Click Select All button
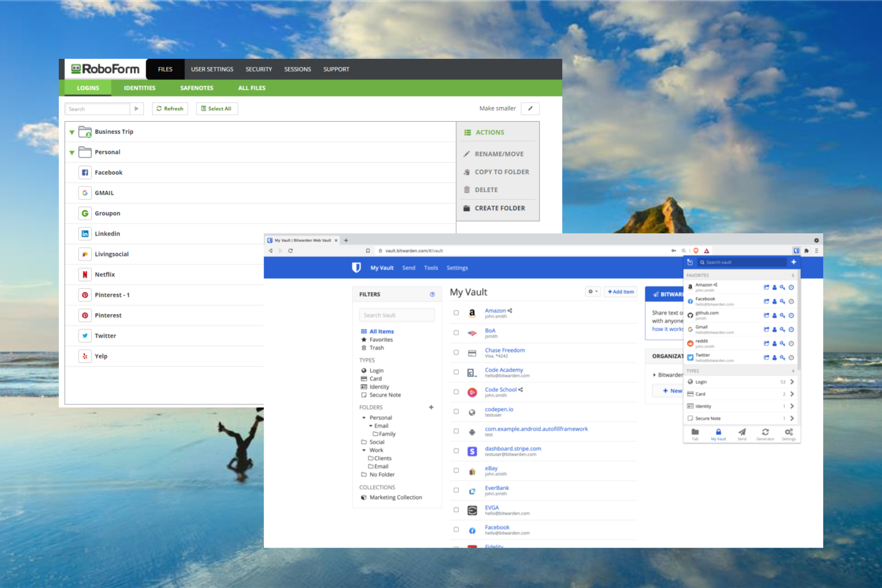This screenshot has height=588, width=882. (x=217, y=109)
